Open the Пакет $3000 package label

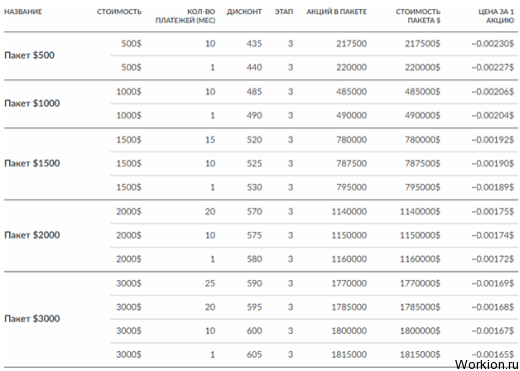32,319
